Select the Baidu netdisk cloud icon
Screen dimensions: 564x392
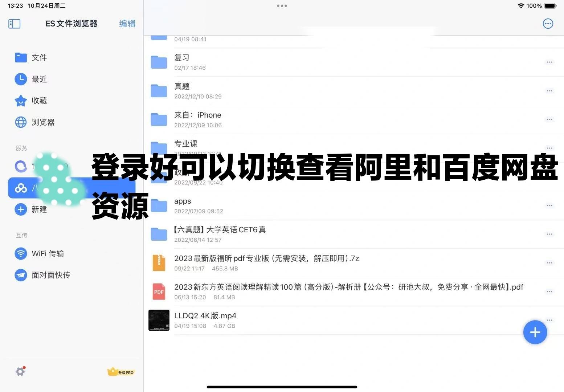coord(21,188)
